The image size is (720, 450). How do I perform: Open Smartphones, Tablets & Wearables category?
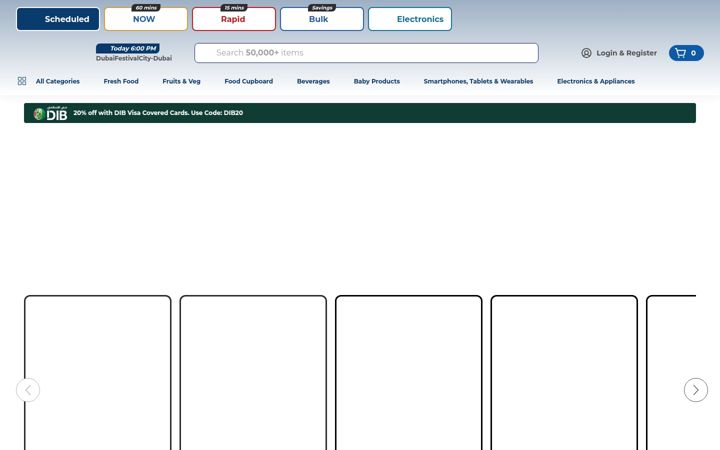tap(478, 81)
